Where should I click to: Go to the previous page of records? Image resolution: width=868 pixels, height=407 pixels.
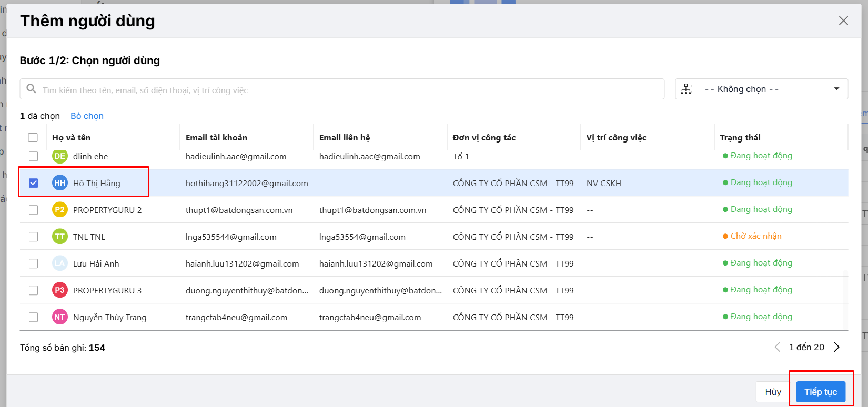pyautogui.click(x=778, y=347)
